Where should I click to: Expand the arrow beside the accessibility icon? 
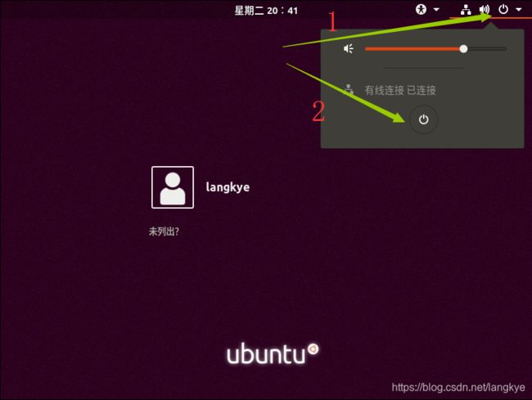coord(436,10)
